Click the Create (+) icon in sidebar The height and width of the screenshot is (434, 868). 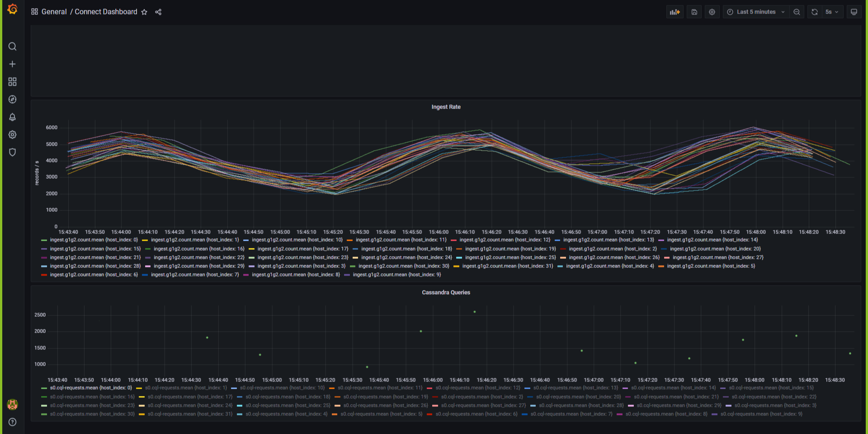coord(12,64)
